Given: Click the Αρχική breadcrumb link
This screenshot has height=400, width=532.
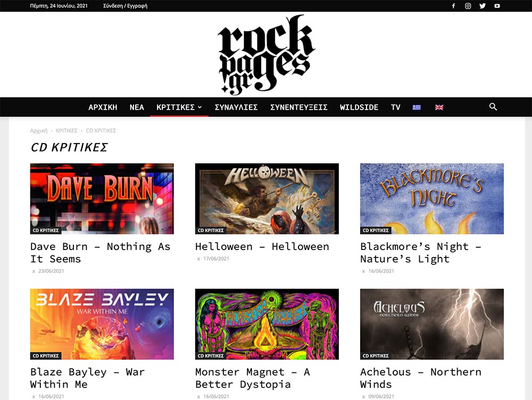Looking at the screenshot, I should click(39, 131).
